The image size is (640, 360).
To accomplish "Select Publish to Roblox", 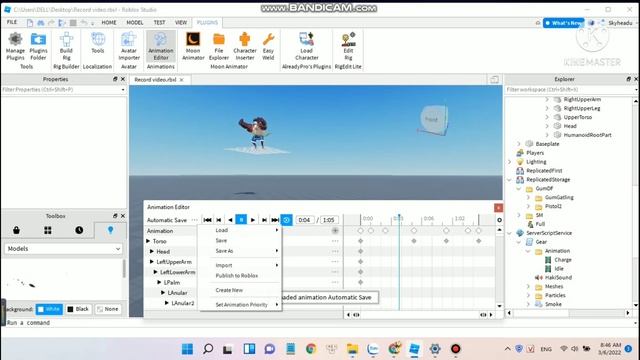I will point(240,276).
